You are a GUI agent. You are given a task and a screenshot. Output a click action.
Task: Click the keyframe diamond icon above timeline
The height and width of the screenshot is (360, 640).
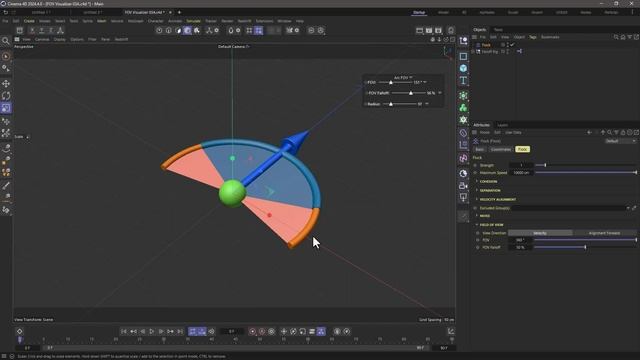coord(19,331)
